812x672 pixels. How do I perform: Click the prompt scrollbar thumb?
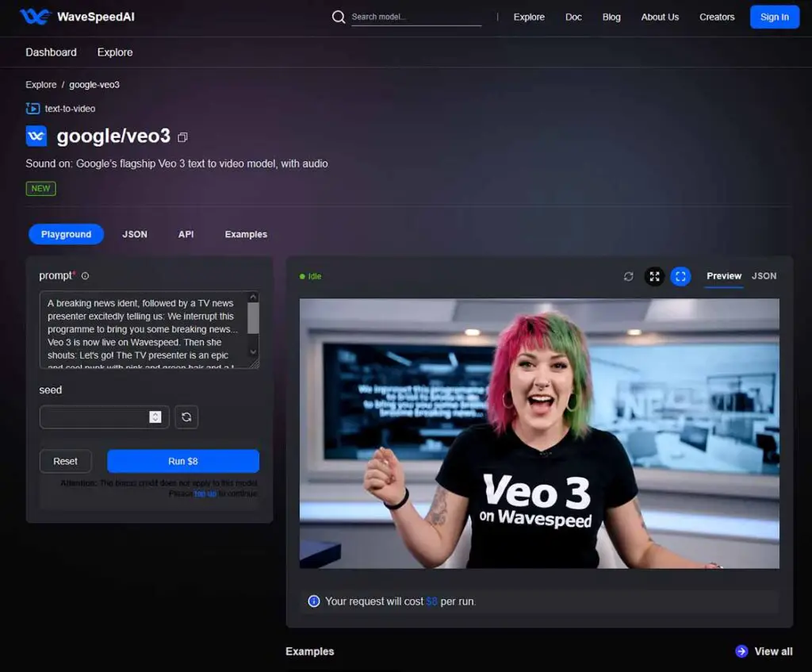(253, 318)
